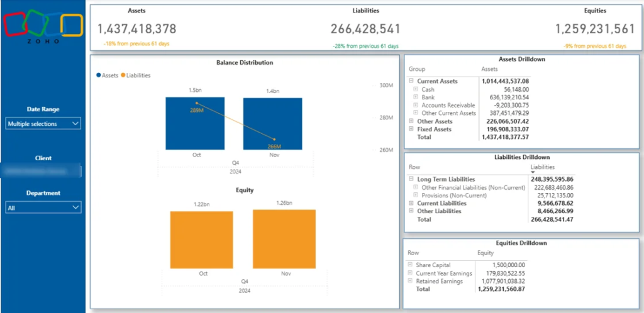Click the Nov orange Equity bar
Screen dimensions: 644x313
[284, 239]
